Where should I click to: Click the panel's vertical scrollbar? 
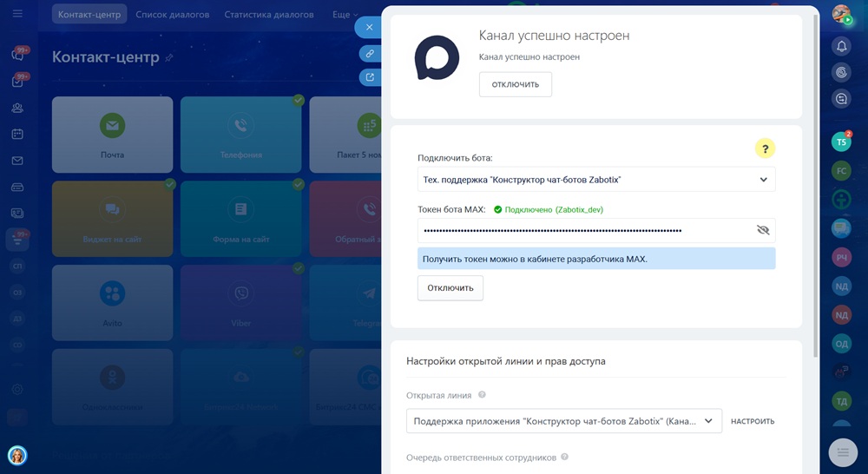click(x=815, y=186)
